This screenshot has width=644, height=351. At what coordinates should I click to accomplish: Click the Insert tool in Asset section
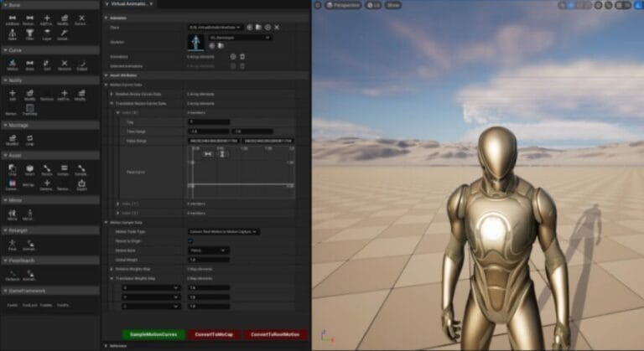pos(29,170)
